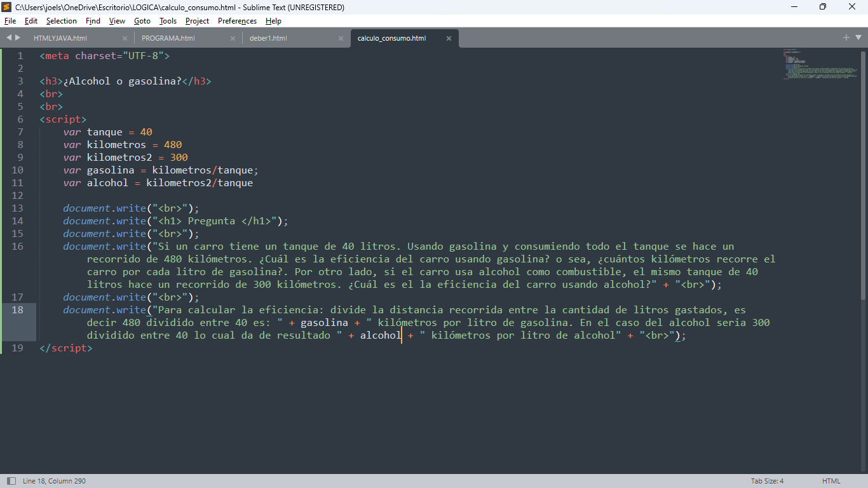Change the Tab Size: 4 setting
Viewport: 868px width, 488px height.
click(x=767, y=481)
